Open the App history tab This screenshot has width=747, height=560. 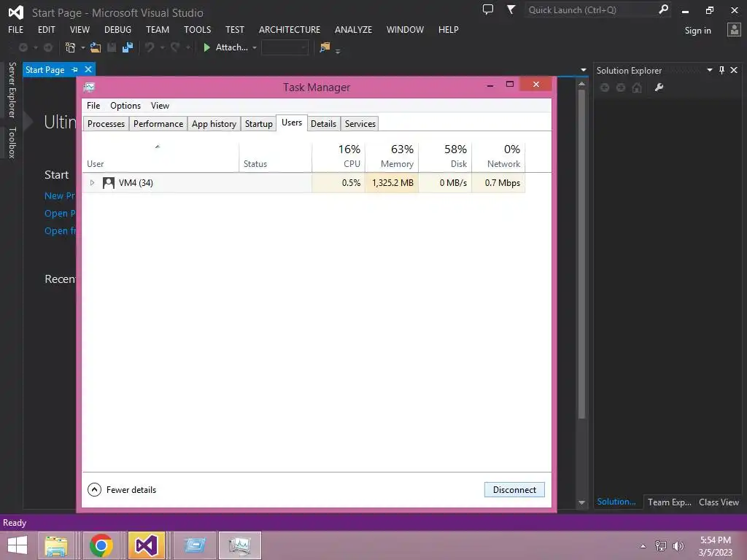(214, 124)
